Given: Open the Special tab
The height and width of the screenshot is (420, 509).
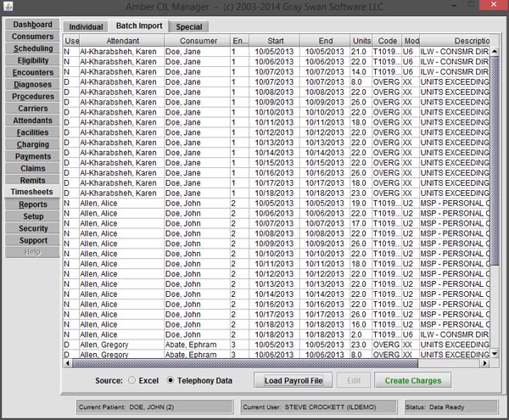Looking at the screenshot, I should (x=188, y=27).
